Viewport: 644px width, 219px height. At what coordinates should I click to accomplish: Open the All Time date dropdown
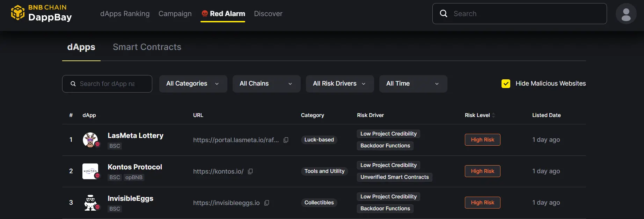(413, 84)
